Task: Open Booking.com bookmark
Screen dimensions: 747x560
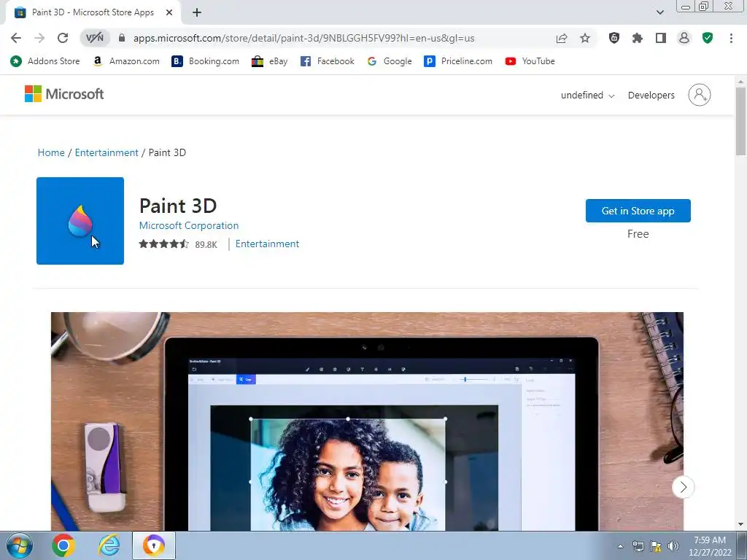Action: click(x=205, y=61)
